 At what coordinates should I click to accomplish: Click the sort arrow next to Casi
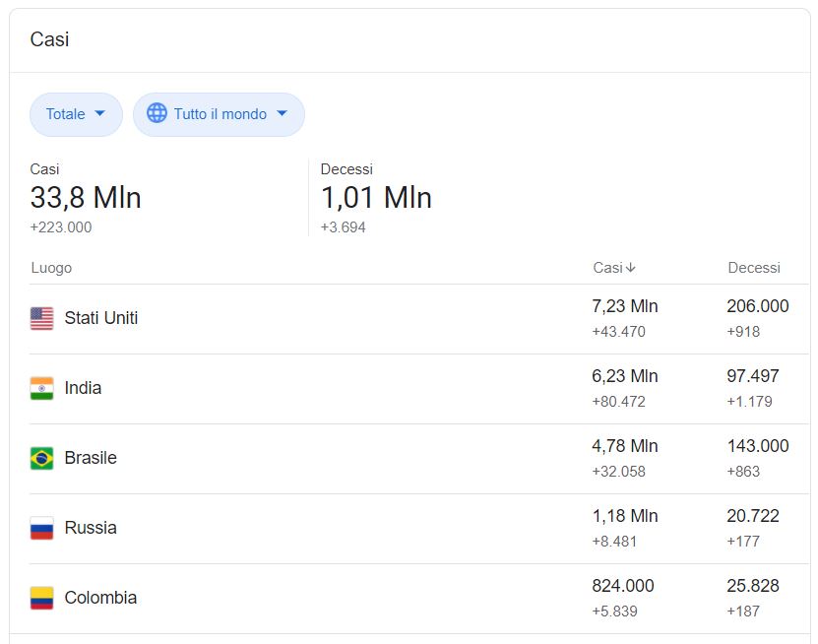(631, 268)
